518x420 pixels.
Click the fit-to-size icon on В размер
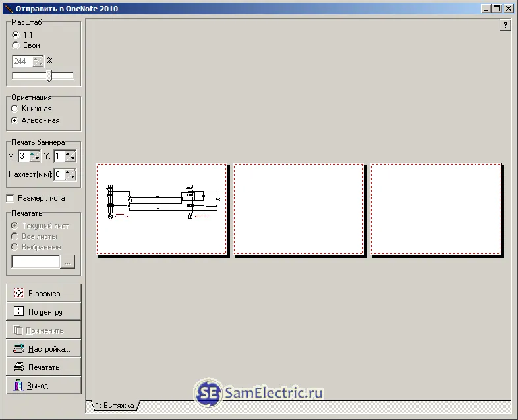pos(19,293)
